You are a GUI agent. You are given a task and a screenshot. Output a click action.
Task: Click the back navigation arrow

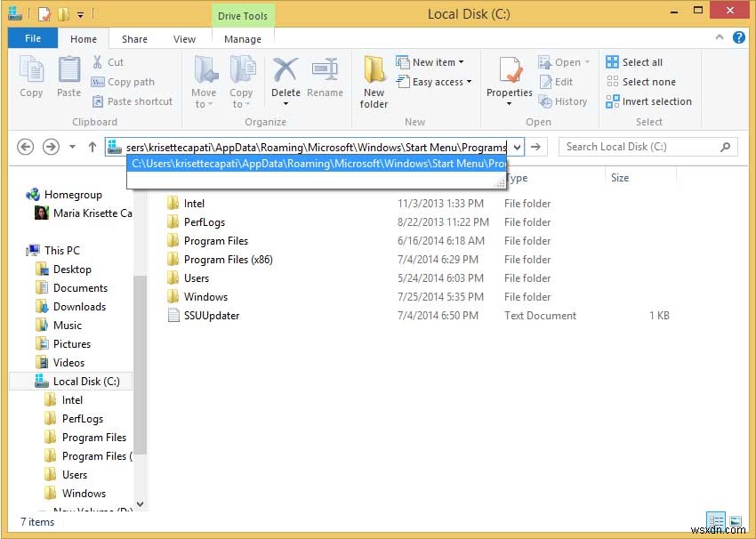click(26, 146)
